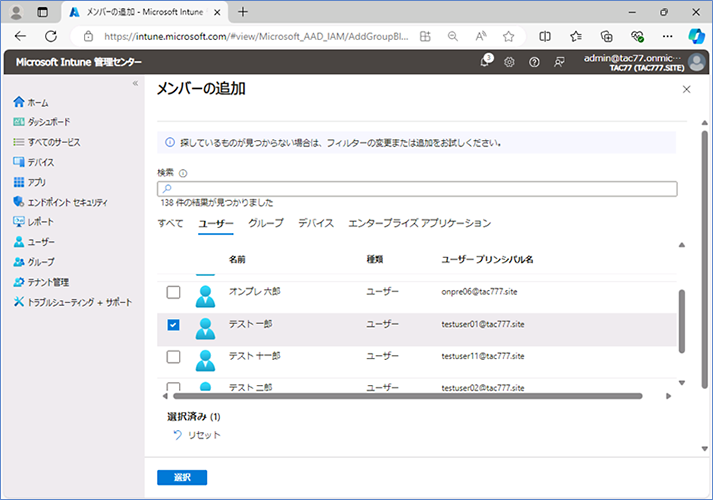The image size is (713, 500).
Task: Click the 種類 column header
Action: [375, 260]
